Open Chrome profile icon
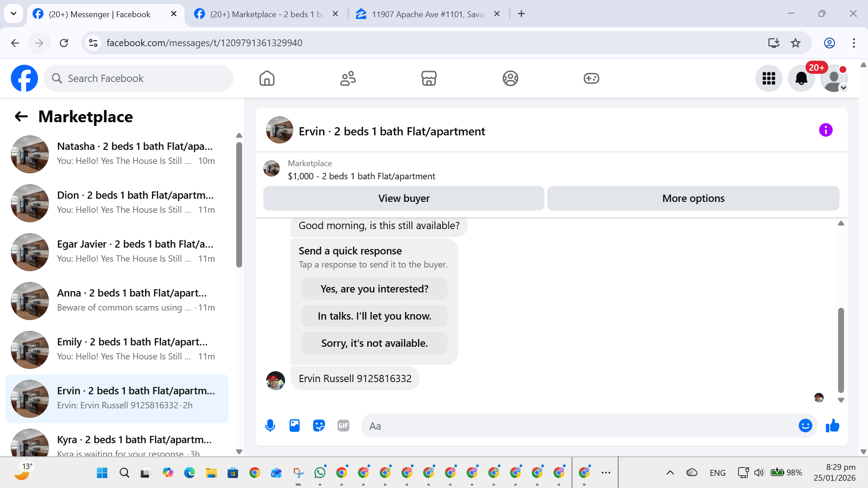This screenshot has height=488, width=868. (x=829, y=43)
